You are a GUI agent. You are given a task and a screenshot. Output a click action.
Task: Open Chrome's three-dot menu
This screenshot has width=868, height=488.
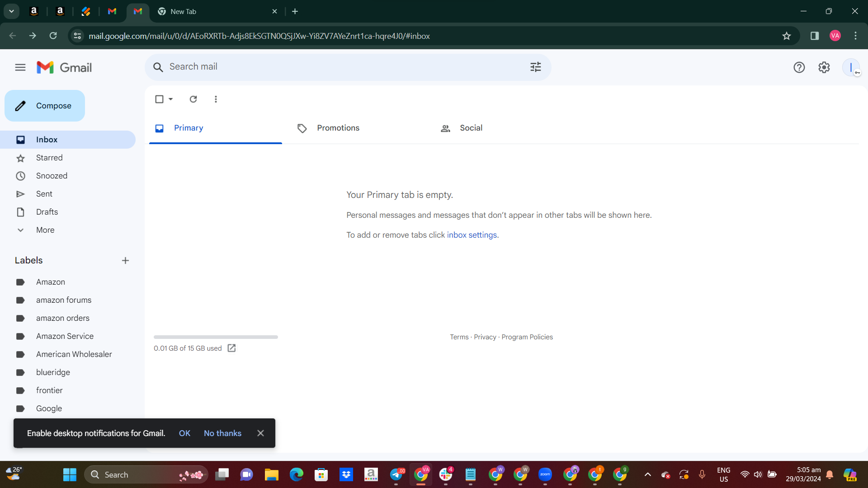(x=855, y=36)
